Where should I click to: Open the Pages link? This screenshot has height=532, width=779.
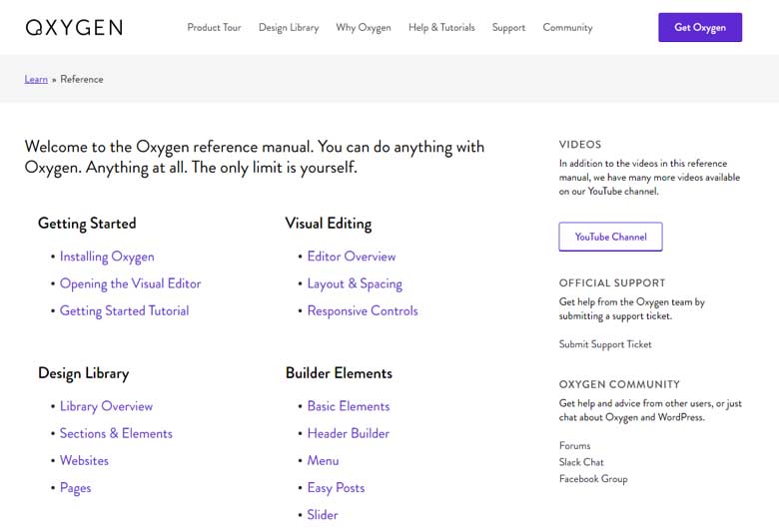click(76, 488)
